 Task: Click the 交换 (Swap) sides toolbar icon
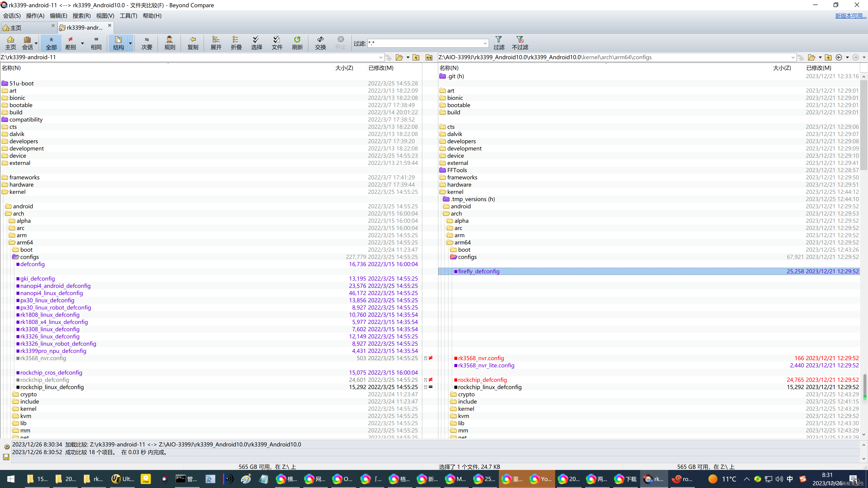[x=320, y=42]
